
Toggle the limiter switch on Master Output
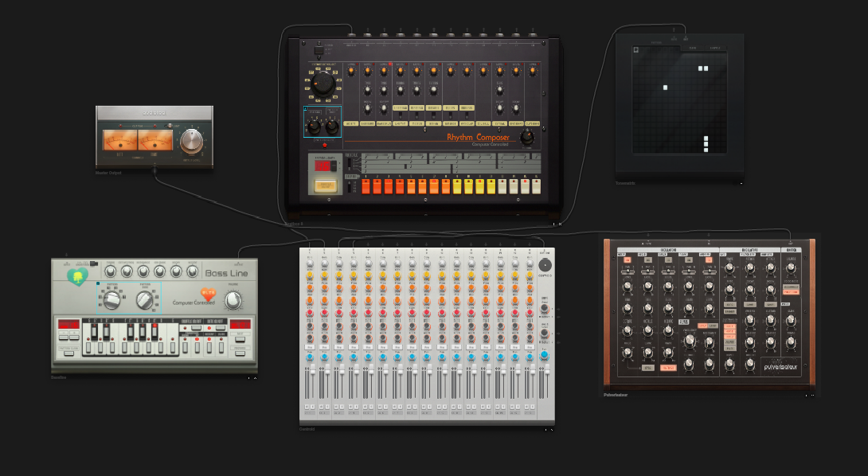tap(170, 126)
